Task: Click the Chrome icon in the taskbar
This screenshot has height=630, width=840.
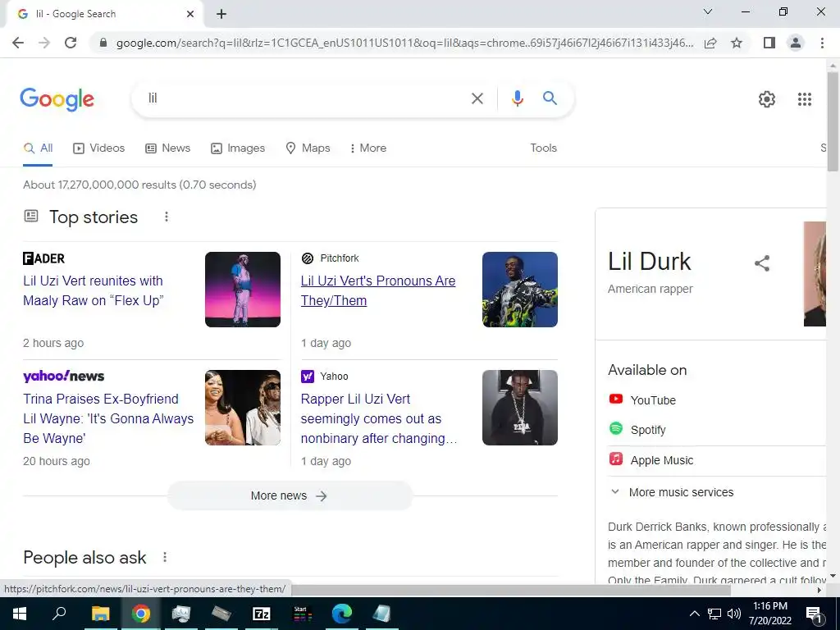Action: (x=141, y=614)
